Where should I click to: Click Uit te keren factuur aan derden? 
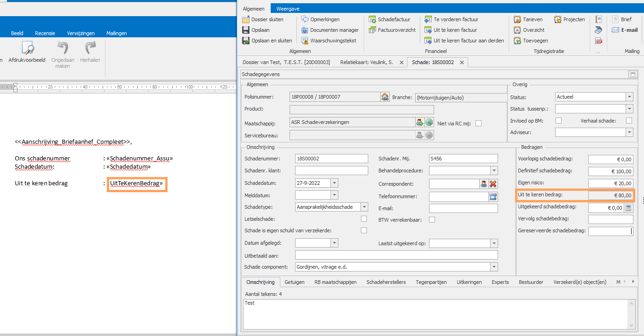(464, 41)
